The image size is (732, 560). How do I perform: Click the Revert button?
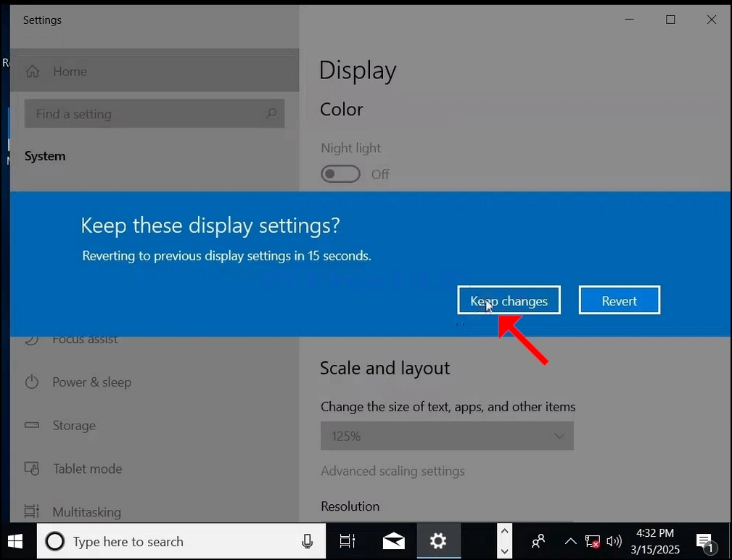click(620, 300)
